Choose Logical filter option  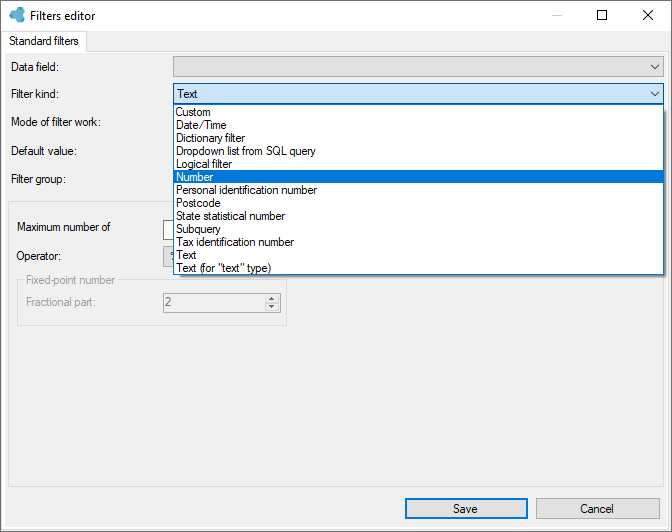(x=418, y=164)
